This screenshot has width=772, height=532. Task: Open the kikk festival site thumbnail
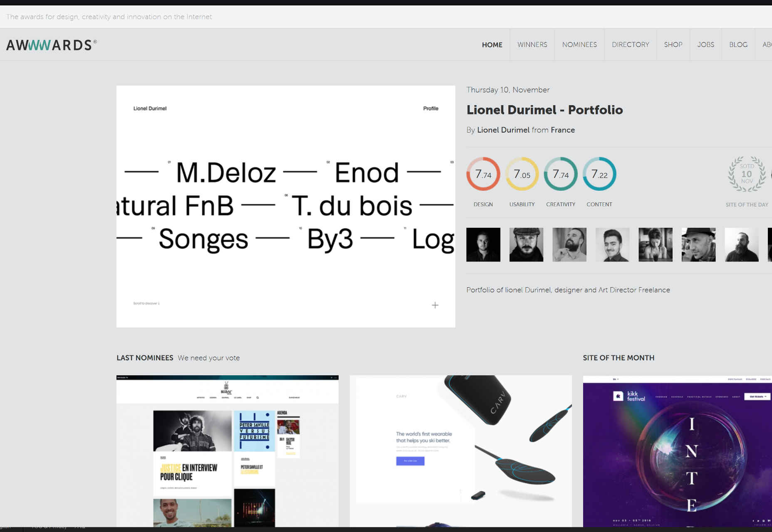coord(677,451)
